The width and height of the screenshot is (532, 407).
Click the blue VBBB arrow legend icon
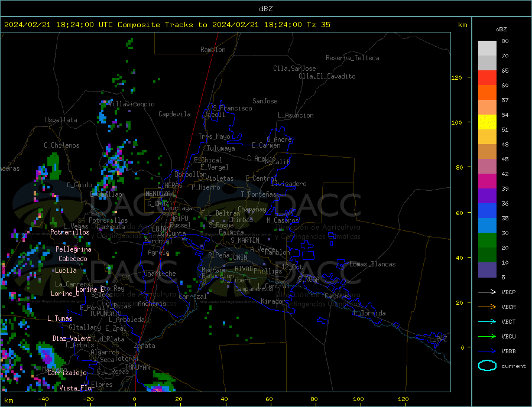click(487, 351)
